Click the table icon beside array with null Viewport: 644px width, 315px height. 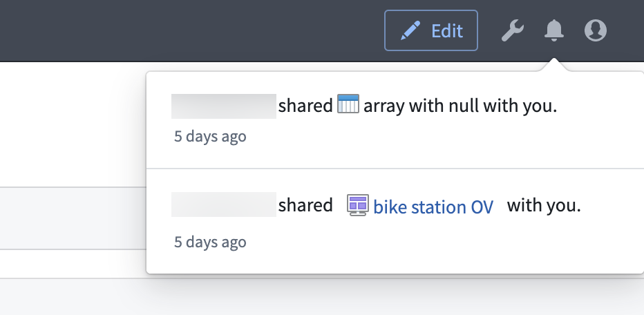click(348, 104)
